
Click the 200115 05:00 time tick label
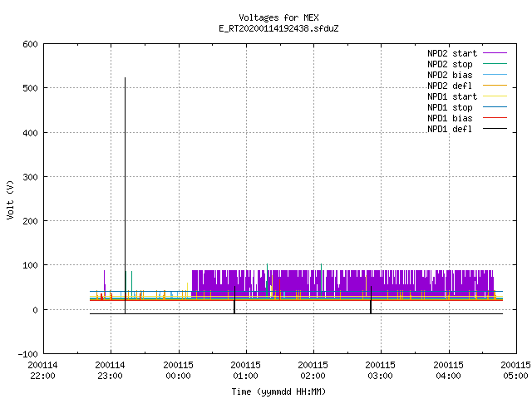pos(515,371)
